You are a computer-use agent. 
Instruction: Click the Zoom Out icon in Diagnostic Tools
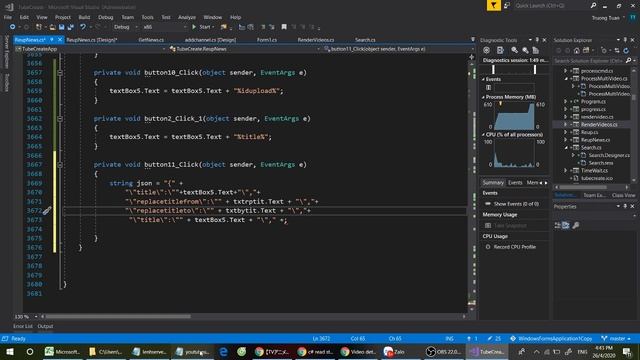tap(525, 50)
